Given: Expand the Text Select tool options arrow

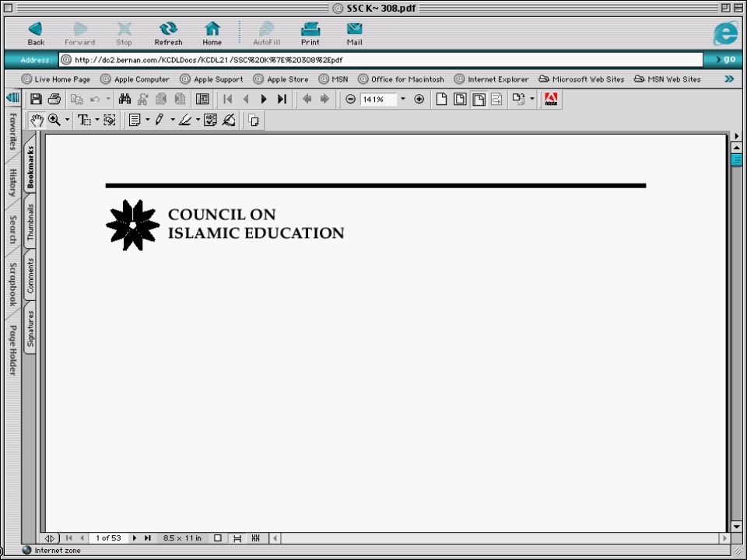Looking at the screenshot, I should tap(97, 120).
